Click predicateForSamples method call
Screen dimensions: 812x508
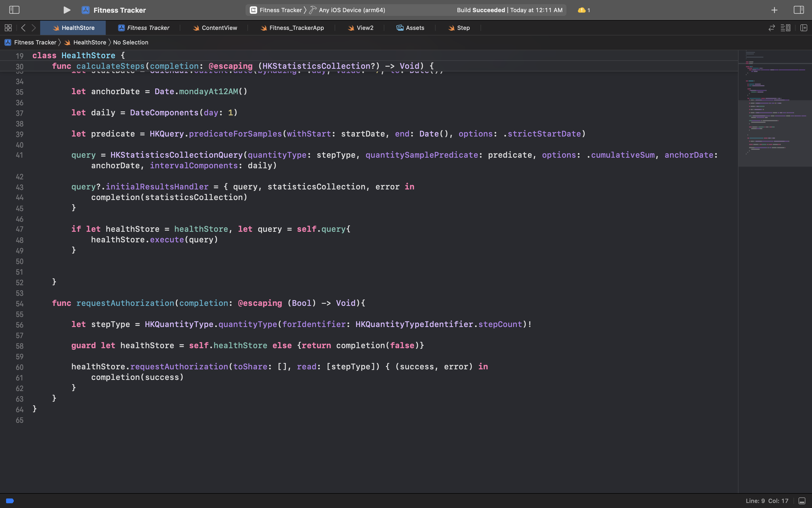(x=235, y=134)
